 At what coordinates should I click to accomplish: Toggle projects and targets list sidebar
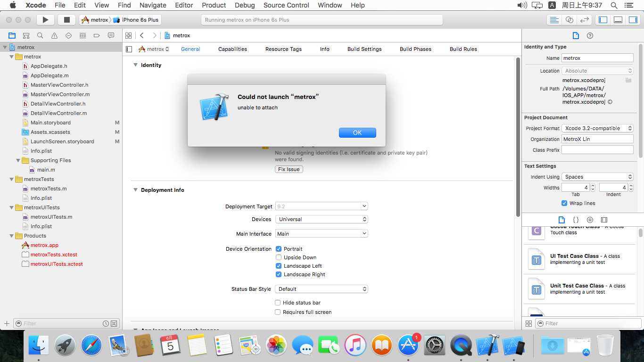tap(129, 49)
